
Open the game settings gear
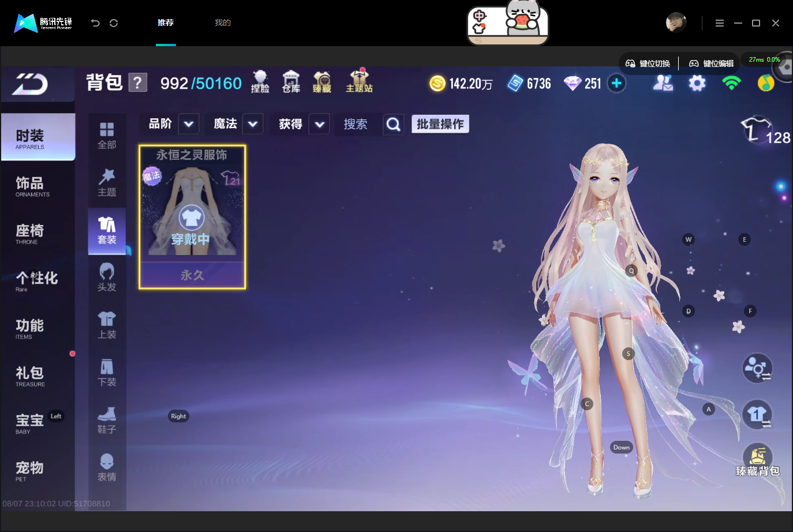[697, 83]
